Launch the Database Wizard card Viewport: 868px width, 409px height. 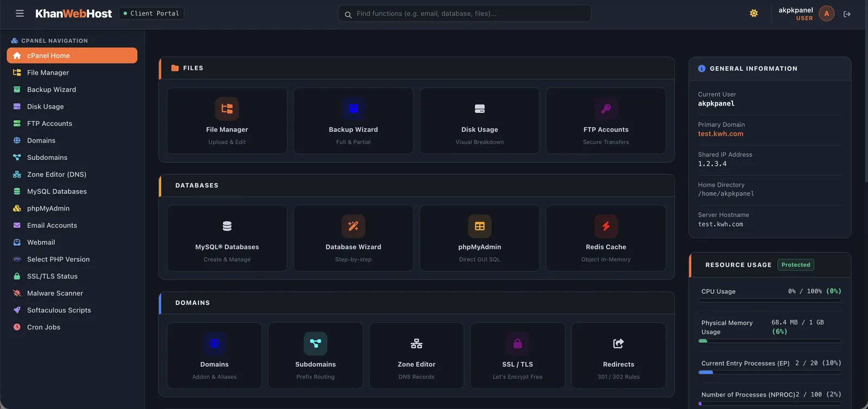353,238
